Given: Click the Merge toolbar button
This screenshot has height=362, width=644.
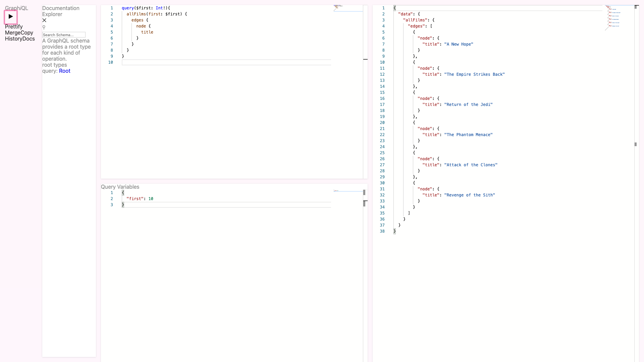Looking at the screenshot, I should 12,33.
